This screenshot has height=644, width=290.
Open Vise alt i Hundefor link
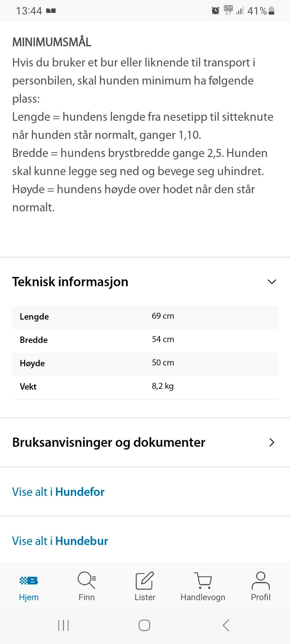tap(58, 492)
